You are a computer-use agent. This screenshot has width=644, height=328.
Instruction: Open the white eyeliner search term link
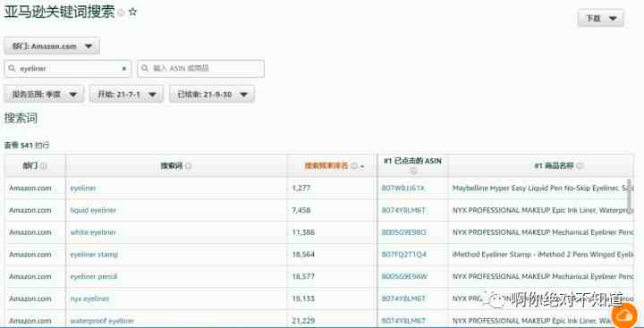(93, 232)
